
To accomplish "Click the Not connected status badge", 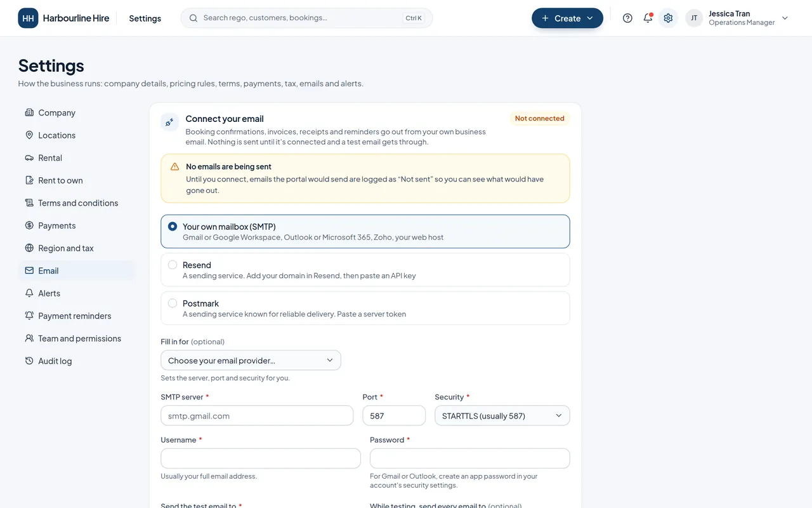I will [x=539, y=119].
